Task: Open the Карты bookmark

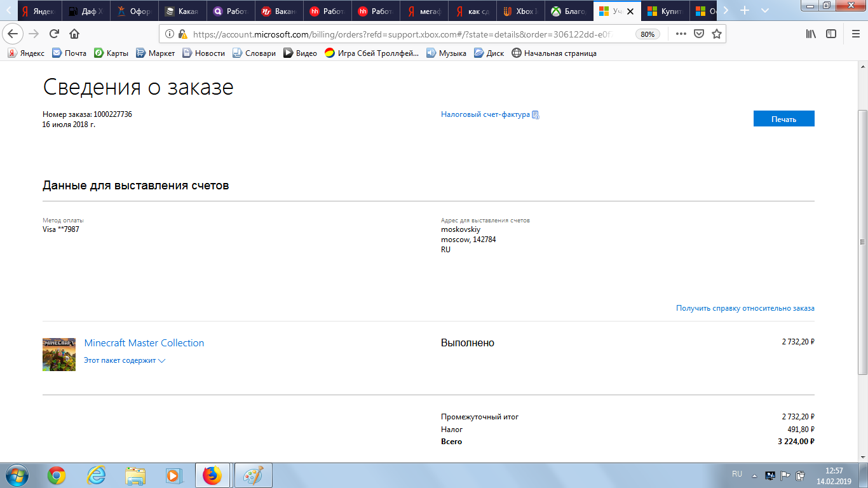Action: [x=111, y=53]
